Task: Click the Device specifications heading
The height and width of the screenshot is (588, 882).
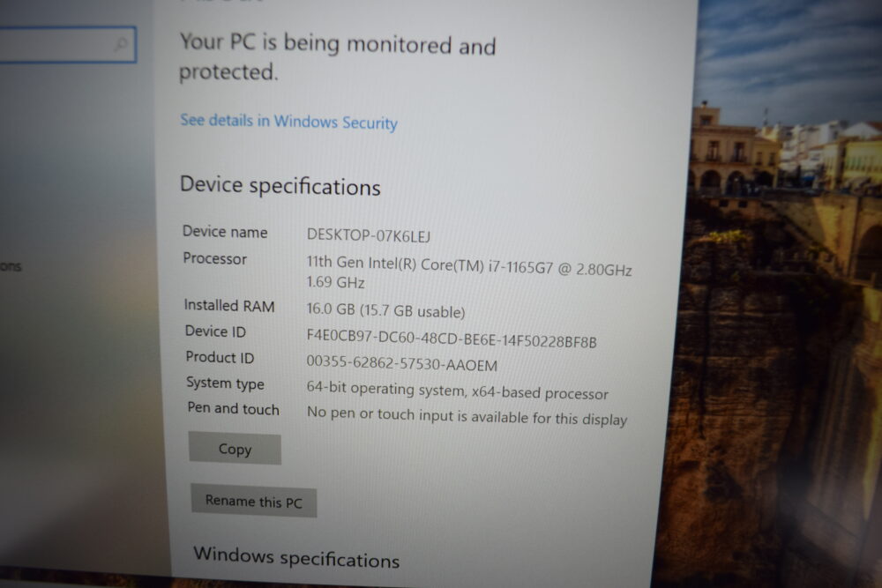Action: click(280, 186)
